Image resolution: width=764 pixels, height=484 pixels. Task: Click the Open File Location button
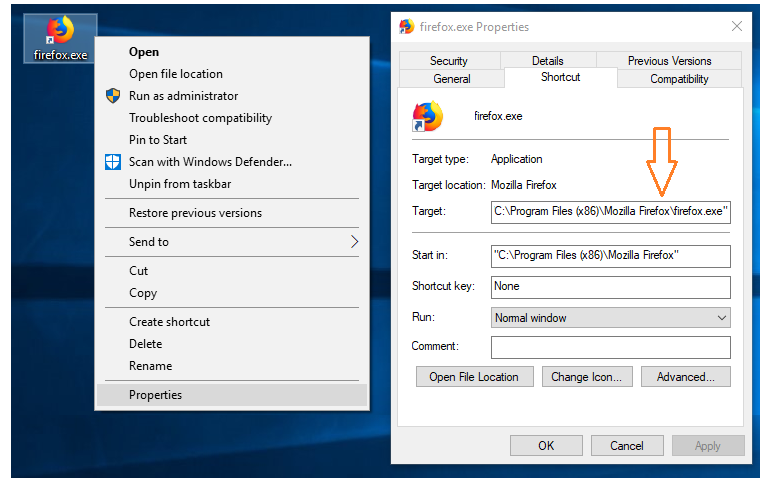click(475, 377)
